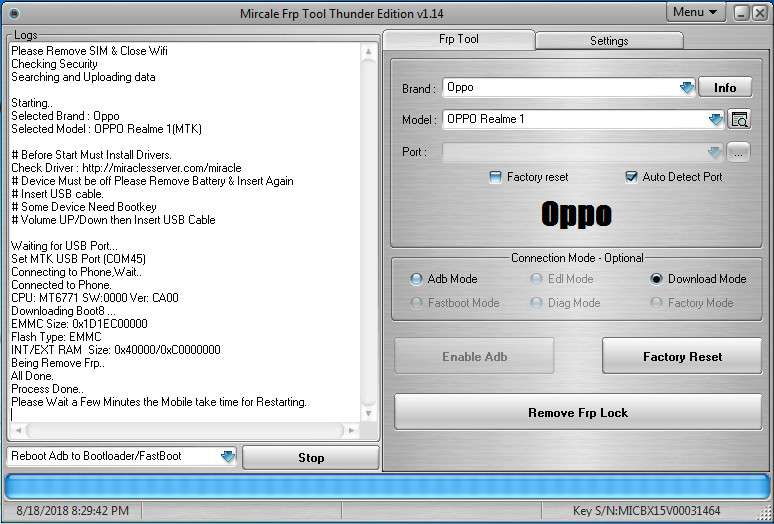The height and width of the screenshot is (524, 774).
Task: Click the miraclesserver.com driver URL line
Action: pos(126,168)
